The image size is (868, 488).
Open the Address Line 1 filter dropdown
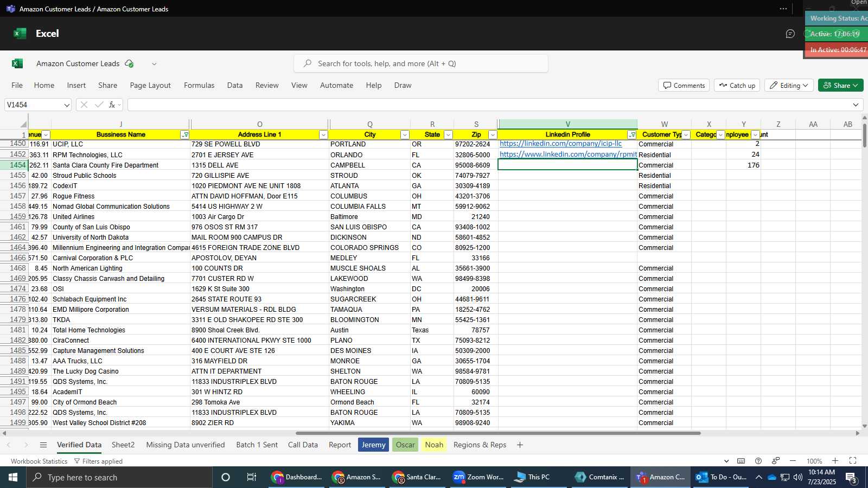[323, 134]
